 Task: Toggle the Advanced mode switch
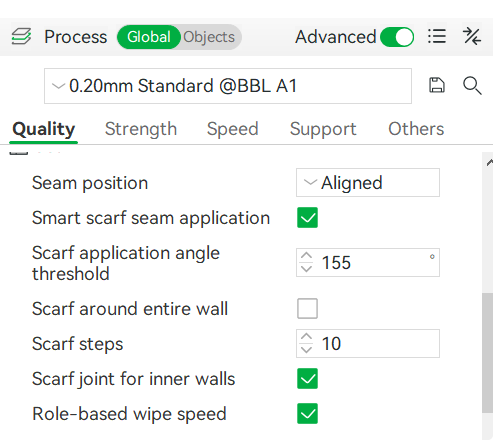tap(397, 37)
